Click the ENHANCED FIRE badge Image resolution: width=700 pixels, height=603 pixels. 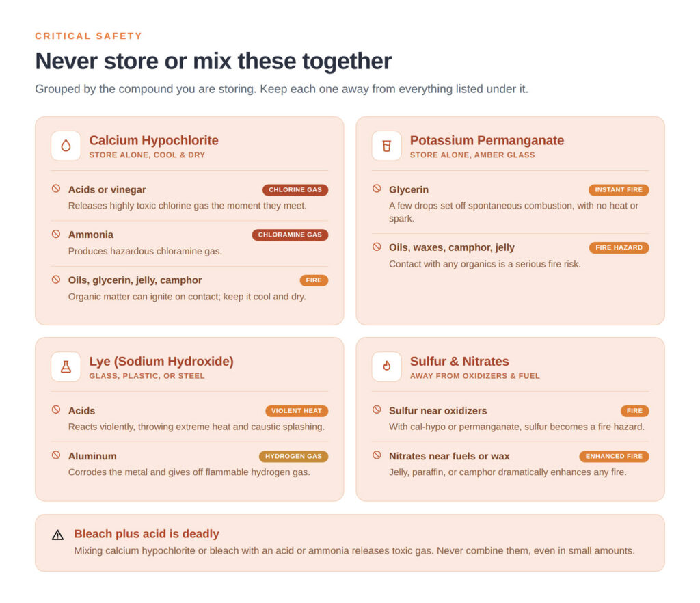click(x=614, y=456)
